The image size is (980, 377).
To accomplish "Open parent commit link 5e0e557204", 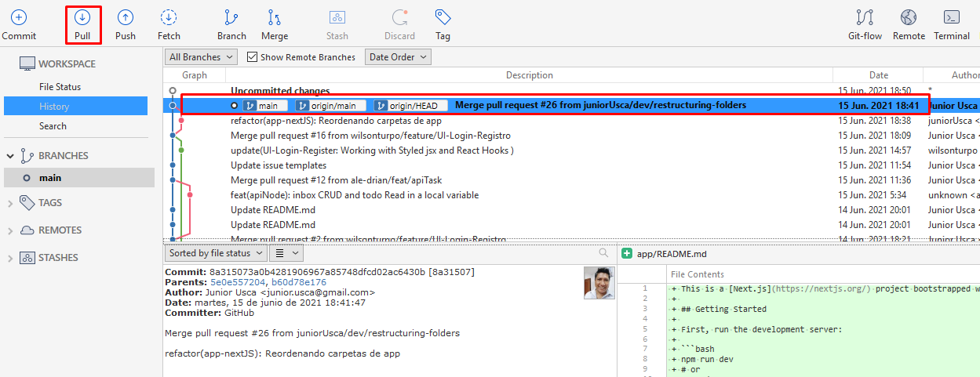I will (x=238, y=282).
